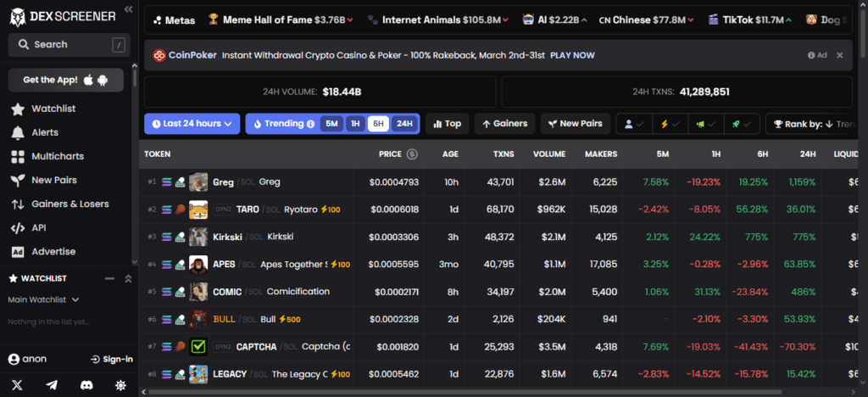Click the LEGACY token name
868x397 pixels.
230,374
